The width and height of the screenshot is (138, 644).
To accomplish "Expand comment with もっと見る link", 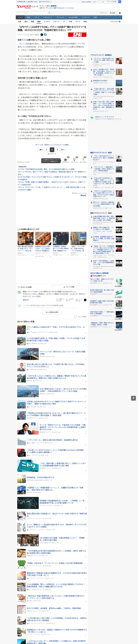I will [36, 296].
